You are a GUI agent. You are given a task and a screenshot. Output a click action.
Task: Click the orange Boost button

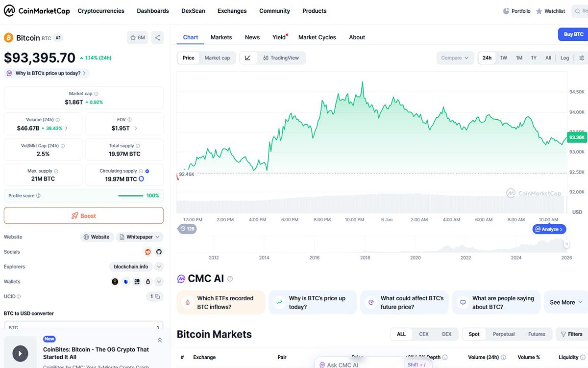(84, 216)
